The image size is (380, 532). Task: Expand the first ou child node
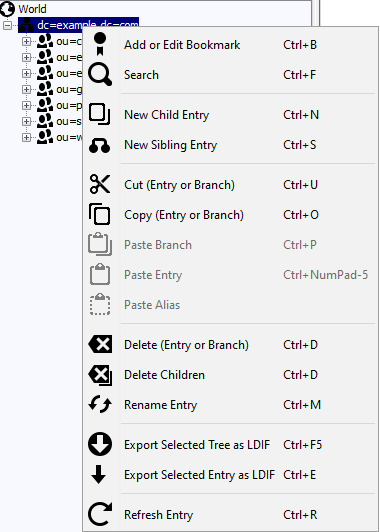[x=26, y=41]
